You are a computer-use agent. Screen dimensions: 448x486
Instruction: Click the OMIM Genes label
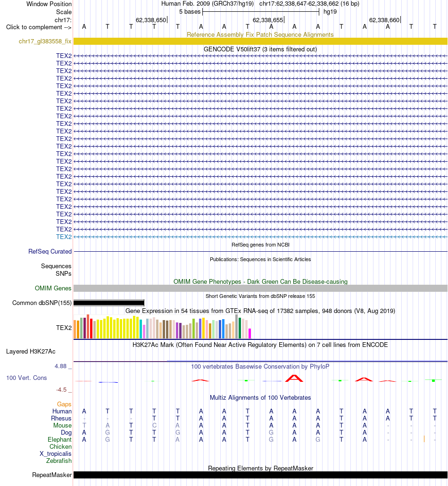pos(53,288)
